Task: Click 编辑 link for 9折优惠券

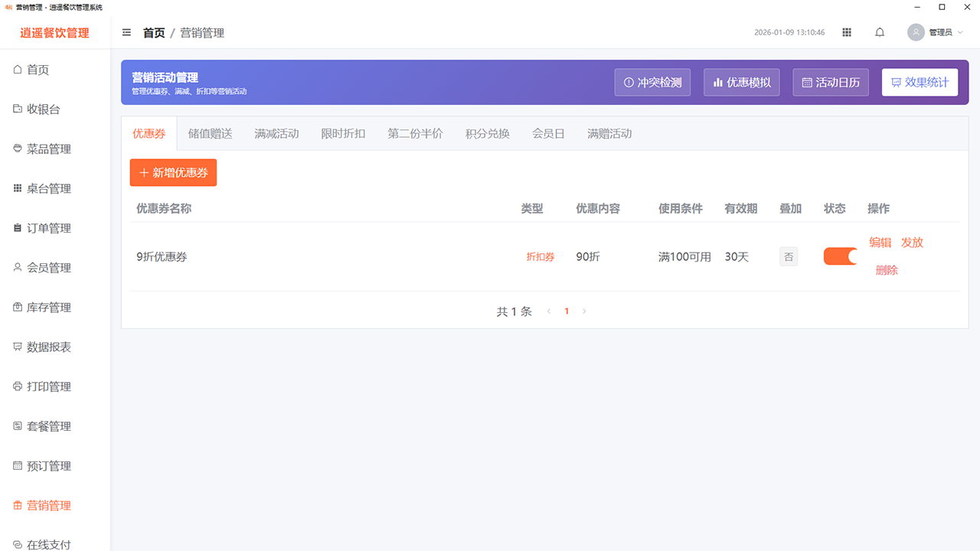Action: click(880, 243)
